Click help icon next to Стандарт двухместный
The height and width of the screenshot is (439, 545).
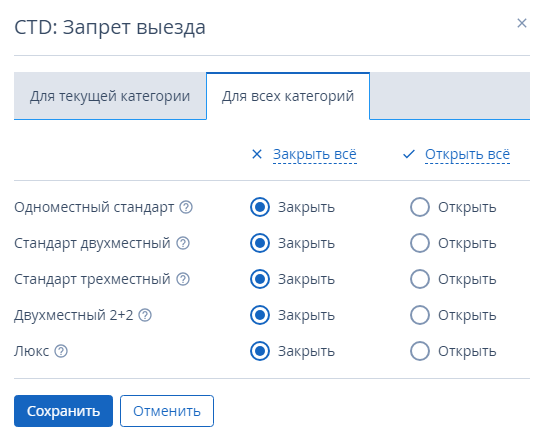point(183,243)
